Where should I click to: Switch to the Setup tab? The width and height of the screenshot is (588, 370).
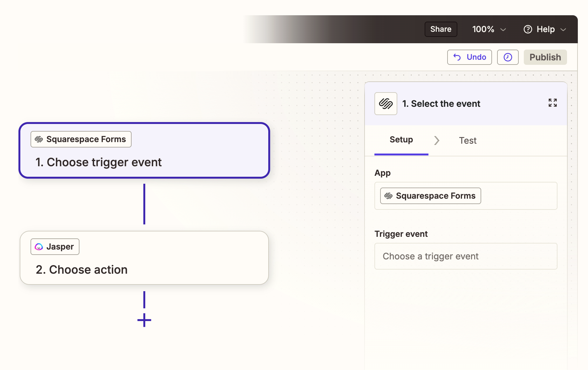[401, 140]
